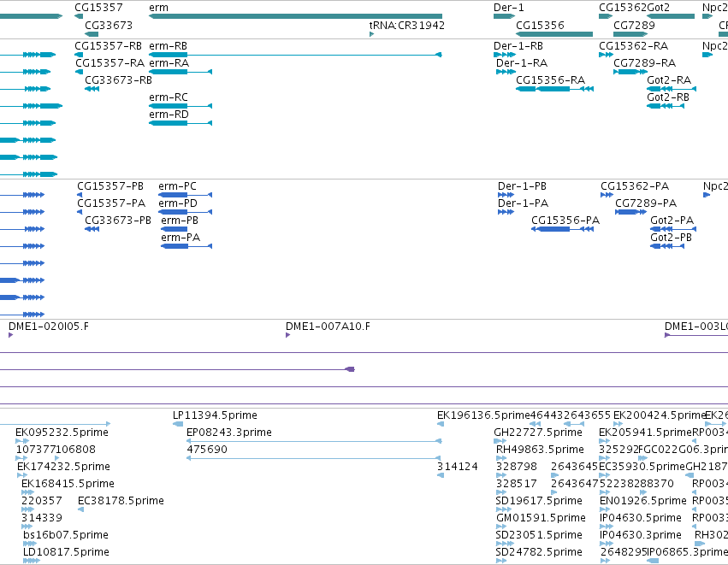Select the CG33673-RB transcript arrows

(x=92, y=89)
